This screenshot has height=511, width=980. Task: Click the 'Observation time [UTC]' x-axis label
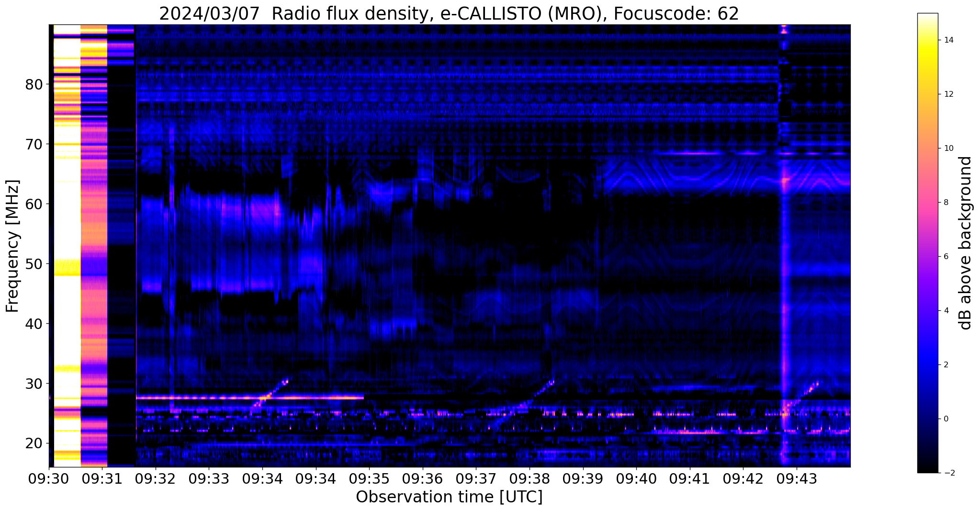449,497
